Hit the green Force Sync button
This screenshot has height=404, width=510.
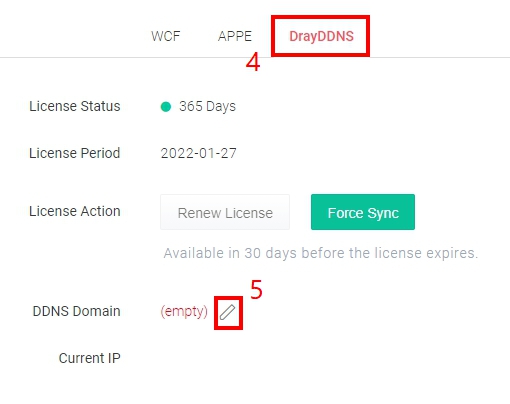pos(363,212)
